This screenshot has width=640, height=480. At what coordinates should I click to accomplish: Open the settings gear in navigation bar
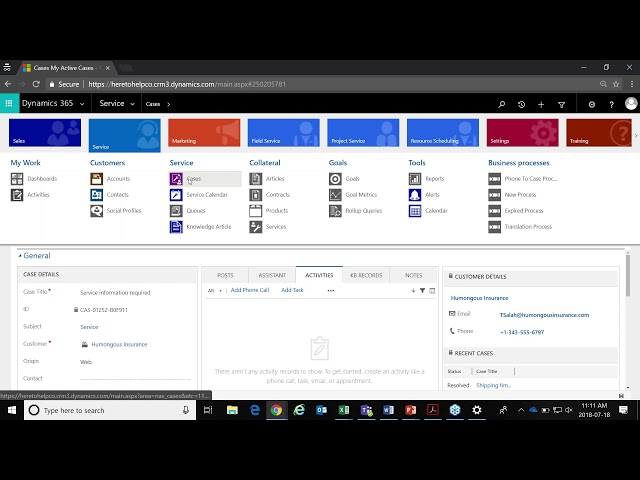pyautogui.click(x=591, y=104)
